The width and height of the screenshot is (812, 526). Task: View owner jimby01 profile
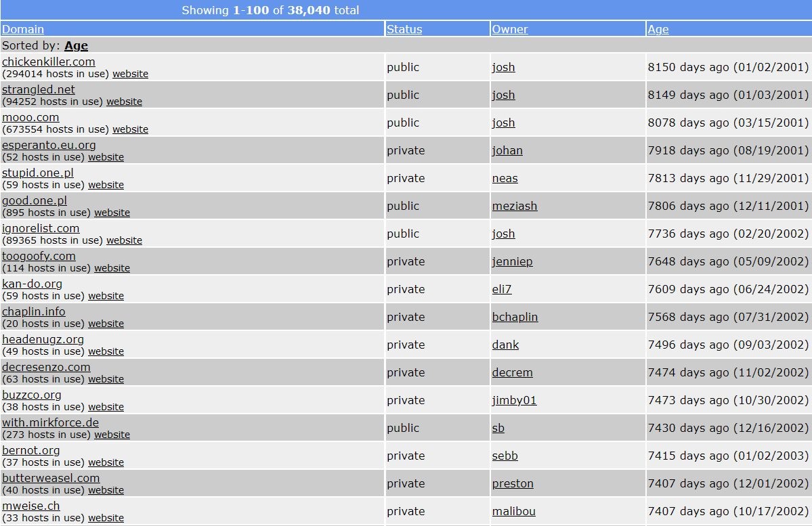(514, 401)
